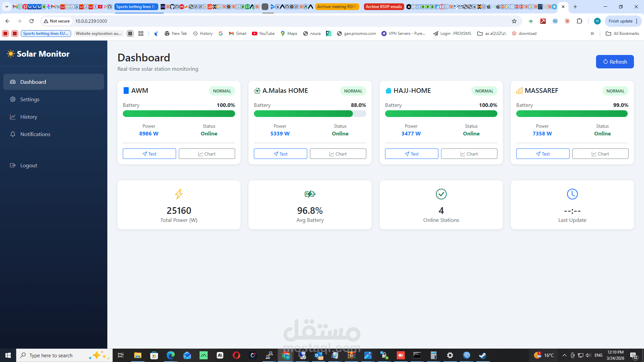Click Test button on MASSAREF card
Image resolution: width=644 pixels, height=362 pixels.
tap(543, 154)
